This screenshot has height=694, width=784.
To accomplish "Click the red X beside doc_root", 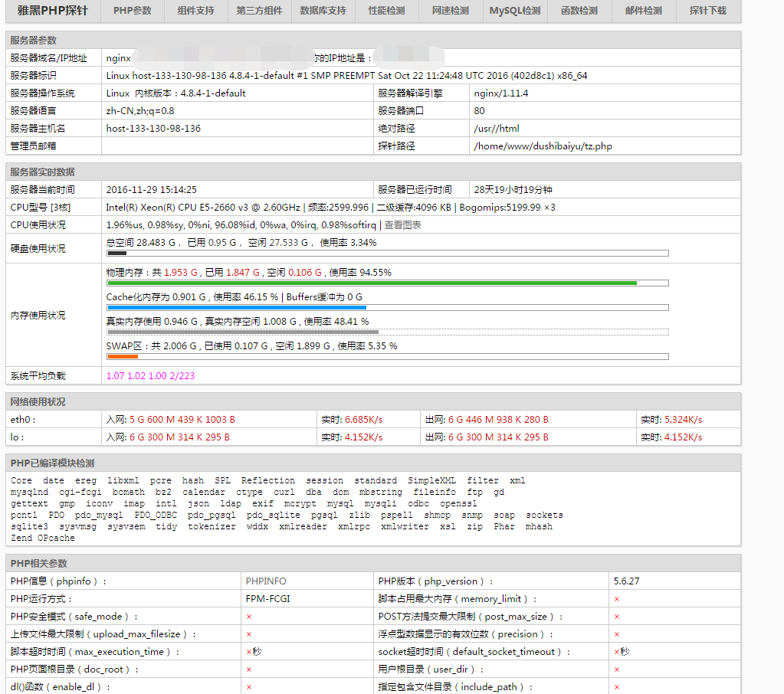I will tap(248, 669).
